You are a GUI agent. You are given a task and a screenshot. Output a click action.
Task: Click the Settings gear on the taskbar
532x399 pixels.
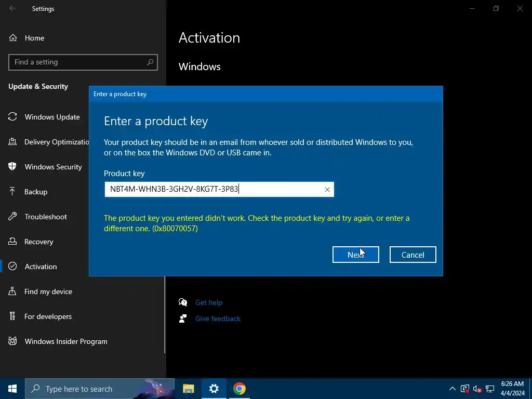click(x=214, y=389)
